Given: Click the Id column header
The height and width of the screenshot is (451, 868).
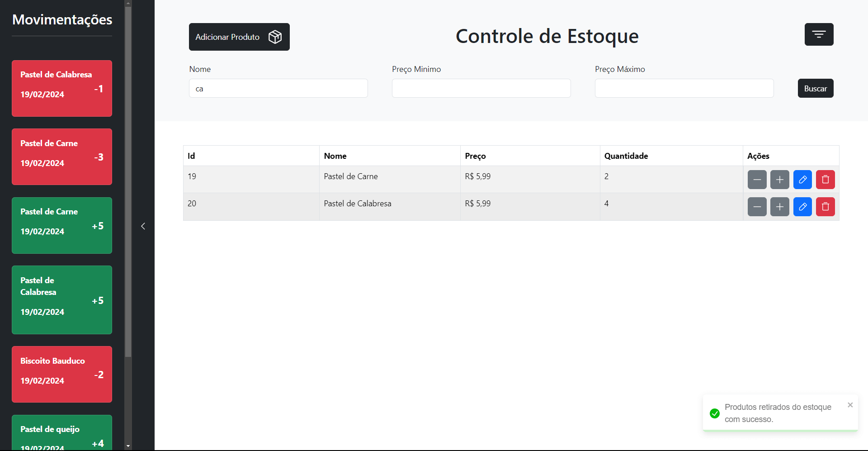Looking at the screenshot, I should pyautogui.click(x=251, y=156).
